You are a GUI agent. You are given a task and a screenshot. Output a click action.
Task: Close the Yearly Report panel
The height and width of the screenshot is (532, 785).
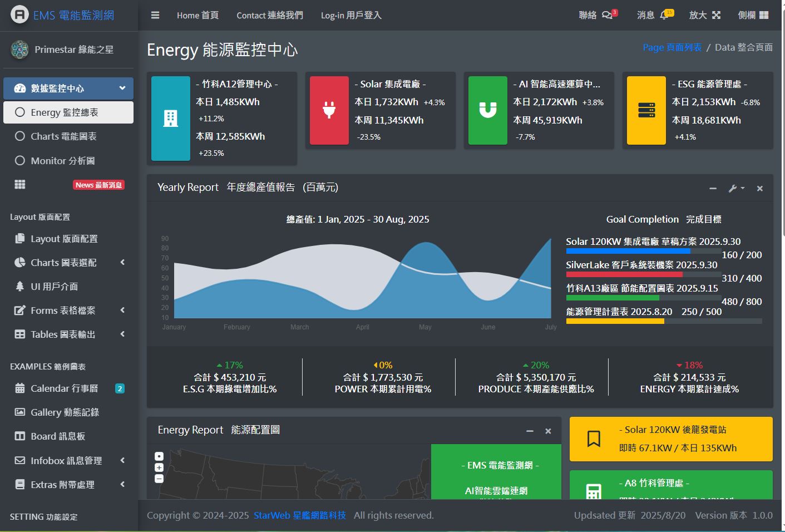pos(759,189)
